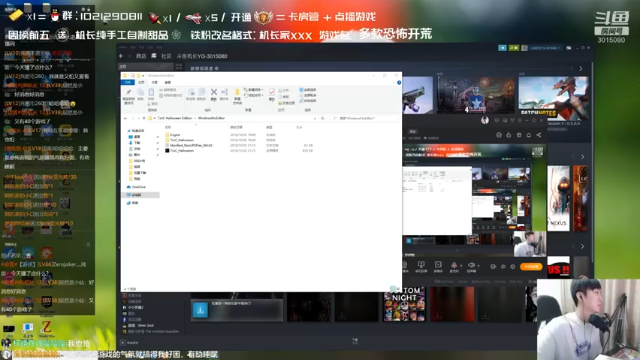Click green notification button in Steam header
Screen dimensions: 640x360
tap(513, 48)
